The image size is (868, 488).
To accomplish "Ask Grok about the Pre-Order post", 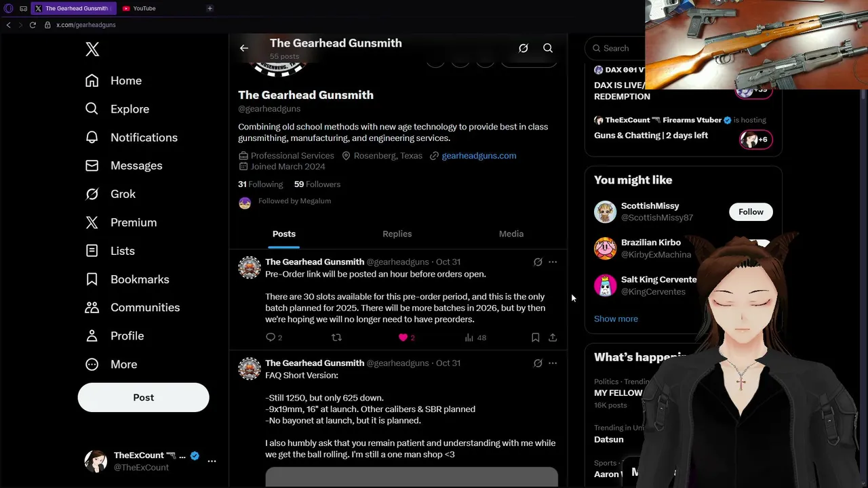I will tap(538, 262).
